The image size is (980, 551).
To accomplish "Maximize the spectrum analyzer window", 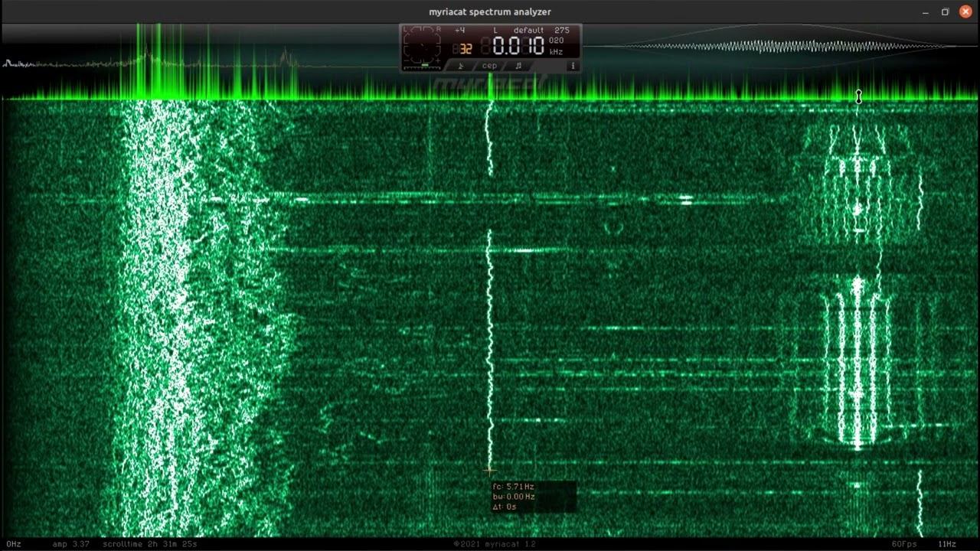I will click(x=945, y=11).
